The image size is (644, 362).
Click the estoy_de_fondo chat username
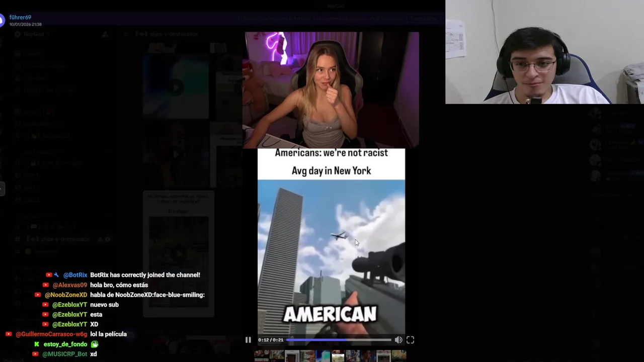click(65, 344)
